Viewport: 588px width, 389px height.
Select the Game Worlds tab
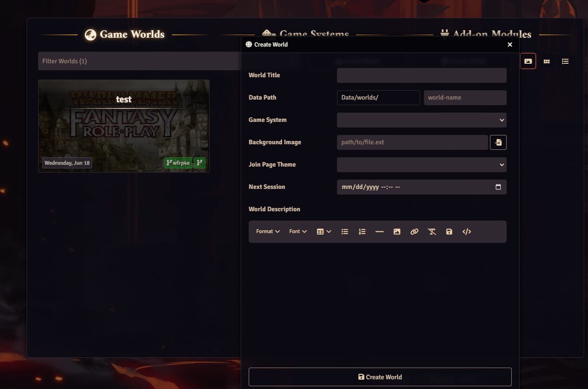coord(125,34)
